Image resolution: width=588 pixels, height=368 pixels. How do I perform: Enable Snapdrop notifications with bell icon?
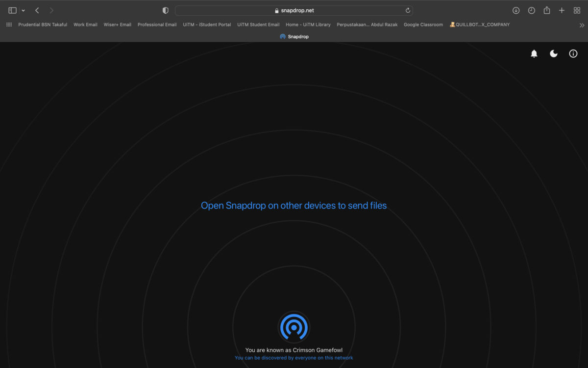pos(534,54)
